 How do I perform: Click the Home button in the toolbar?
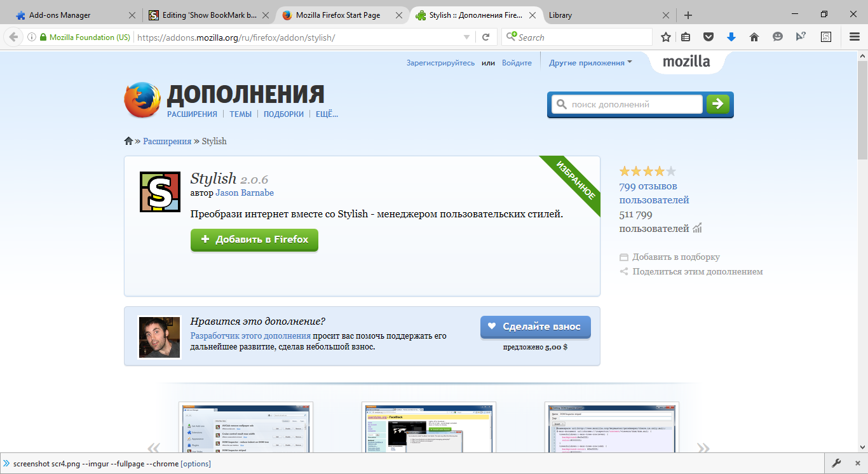point(754,37)
